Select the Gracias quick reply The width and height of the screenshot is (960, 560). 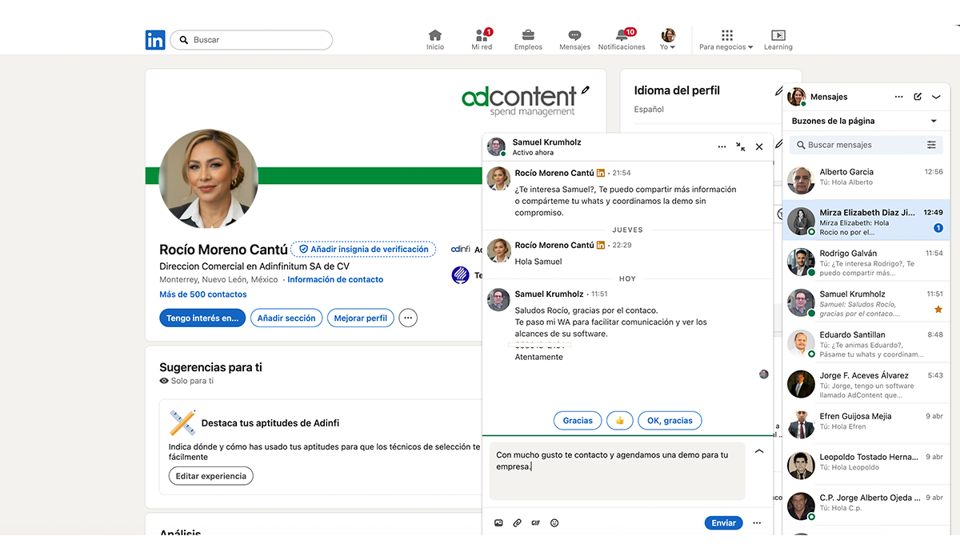pyautogui.click(x=578, y=420)
